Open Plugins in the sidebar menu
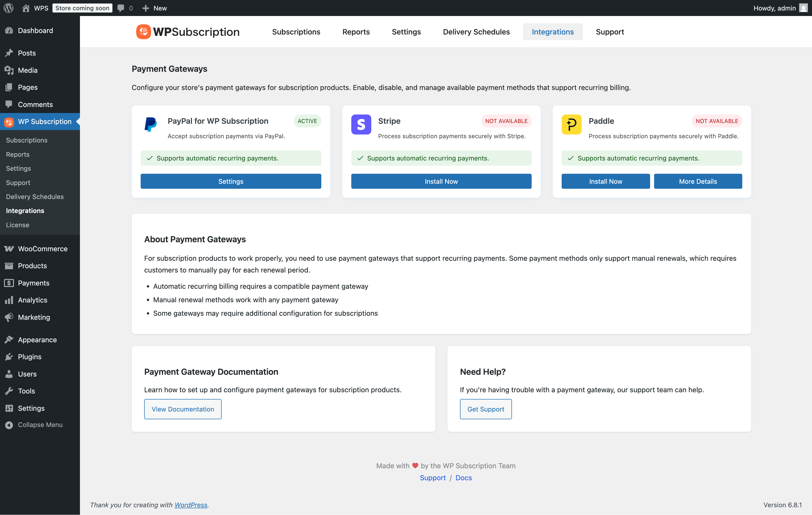This screenshot has height=515, width=812. click(x=29, y=357)
